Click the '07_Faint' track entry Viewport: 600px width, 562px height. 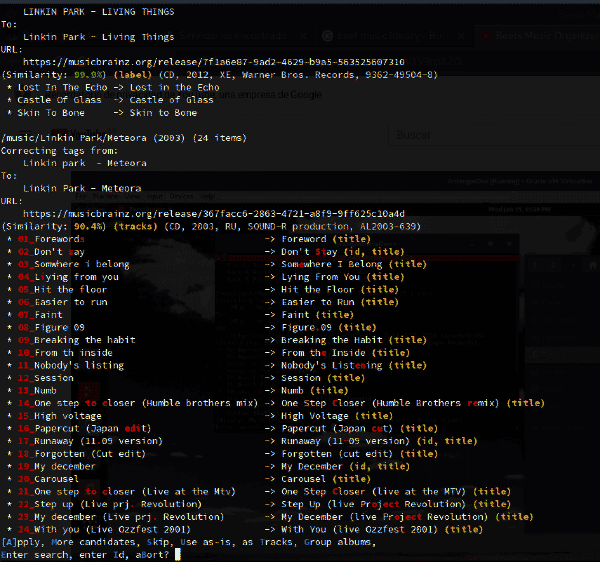click(x=40, y=314)
